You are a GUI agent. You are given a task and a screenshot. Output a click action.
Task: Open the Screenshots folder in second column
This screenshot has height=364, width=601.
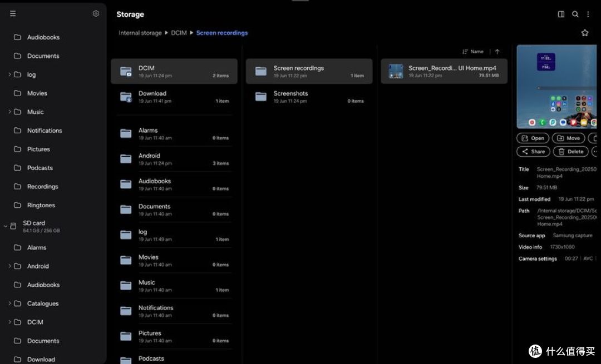tap(309, 97)
